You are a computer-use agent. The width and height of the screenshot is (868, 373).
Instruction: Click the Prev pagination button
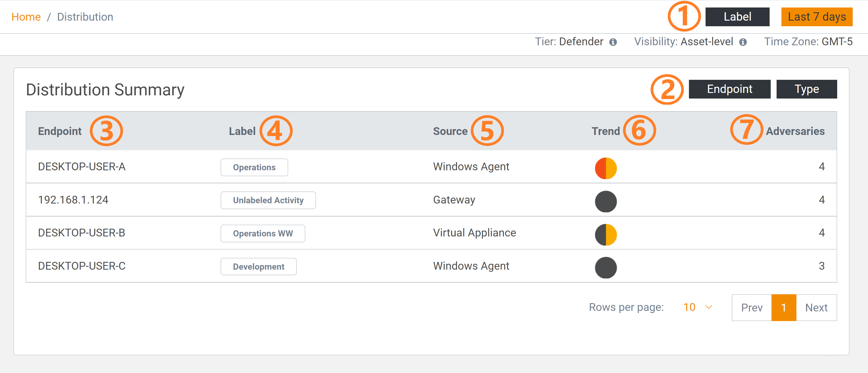pos(751,307)
